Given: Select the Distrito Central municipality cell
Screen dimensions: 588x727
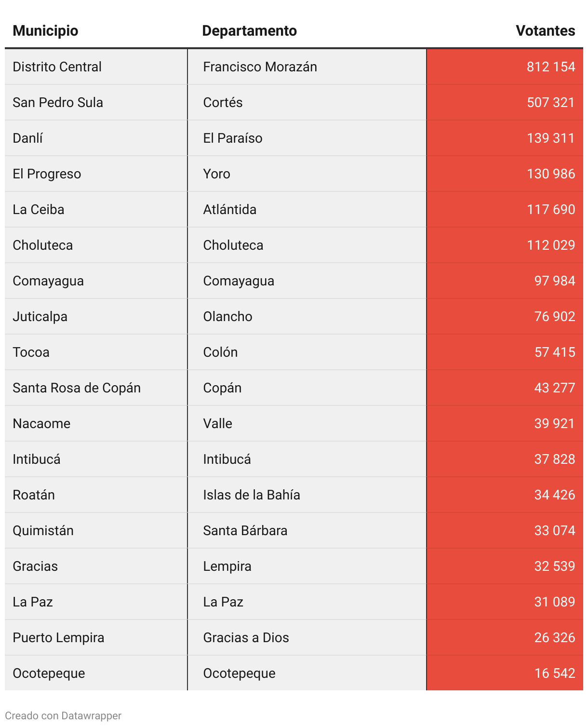Looking at the screenshot, I should 57,67.
